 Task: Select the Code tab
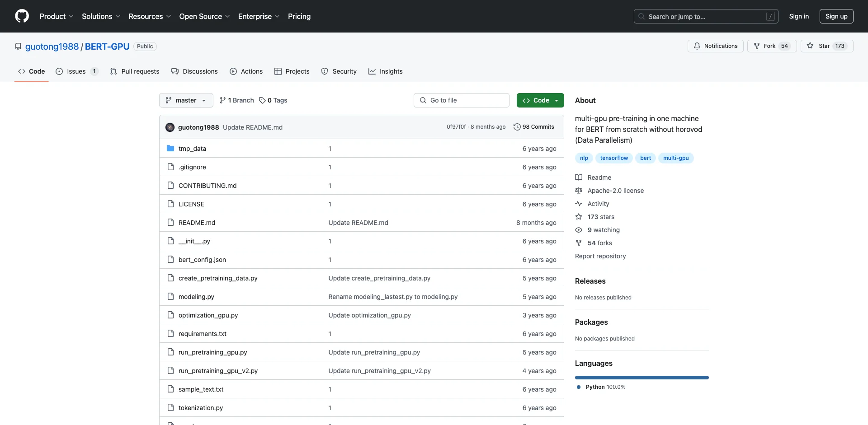pos(31,71)
